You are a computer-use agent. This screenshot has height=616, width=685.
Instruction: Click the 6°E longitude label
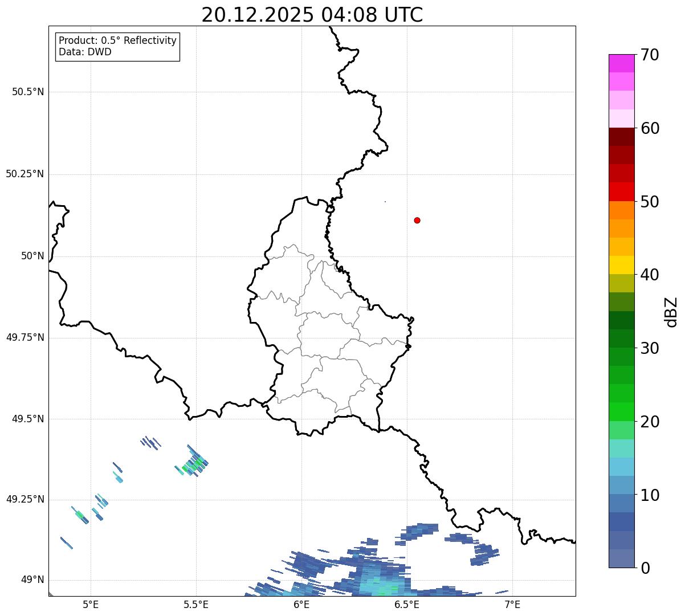(301, 604)
